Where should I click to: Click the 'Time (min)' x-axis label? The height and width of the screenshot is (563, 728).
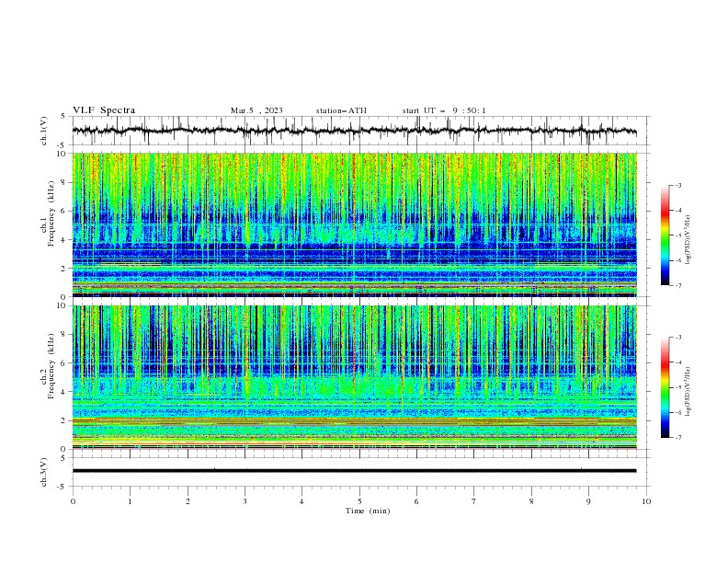click(x=368, y=511)
